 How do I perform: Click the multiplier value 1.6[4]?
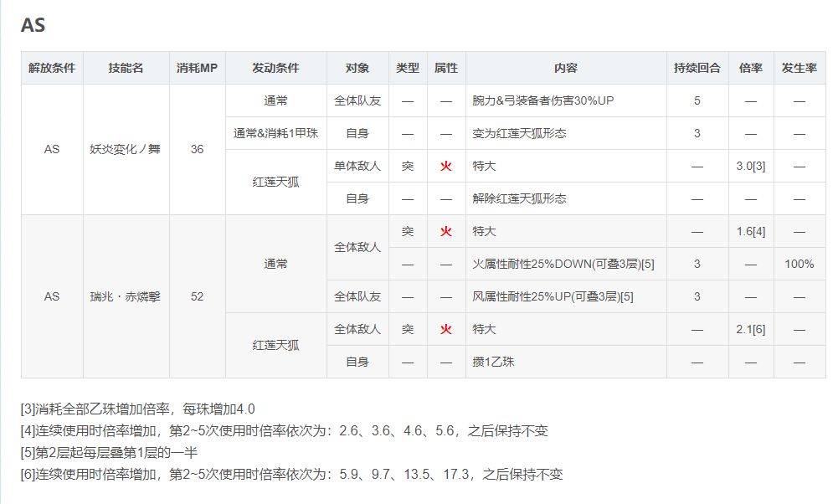[x=751, y=231]
